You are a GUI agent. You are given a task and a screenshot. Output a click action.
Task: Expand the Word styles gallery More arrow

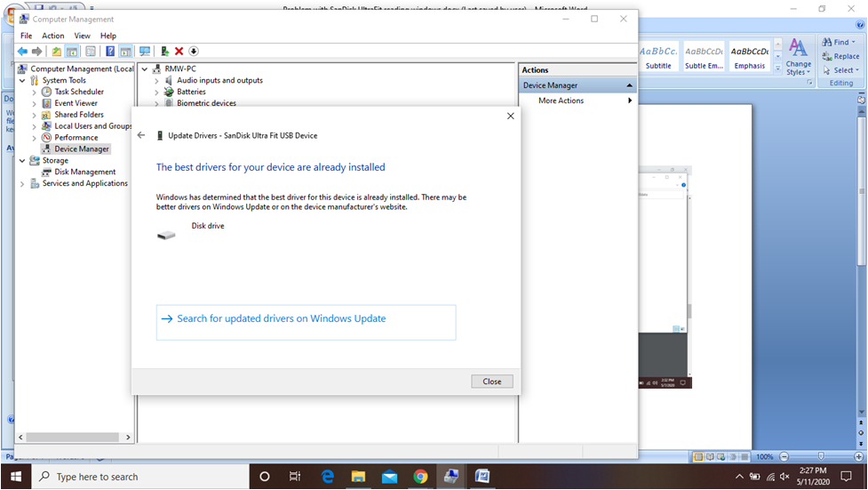tap(777, 68)
